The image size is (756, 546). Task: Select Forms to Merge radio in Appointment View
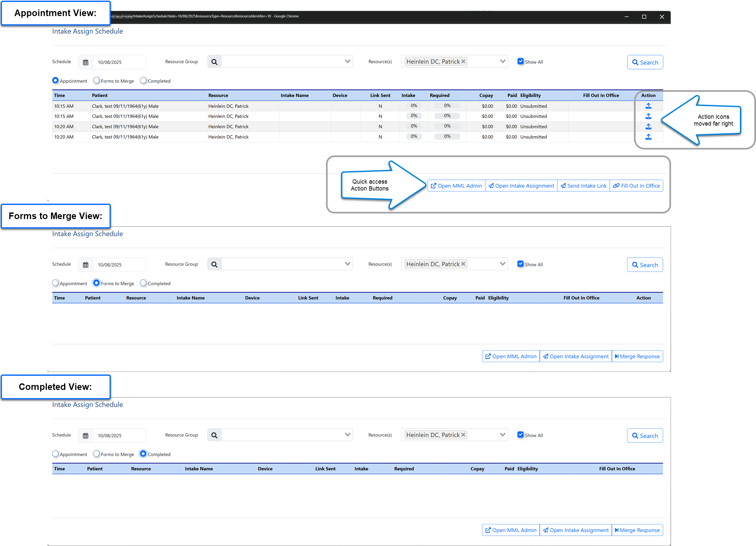(x=96, y=80)
